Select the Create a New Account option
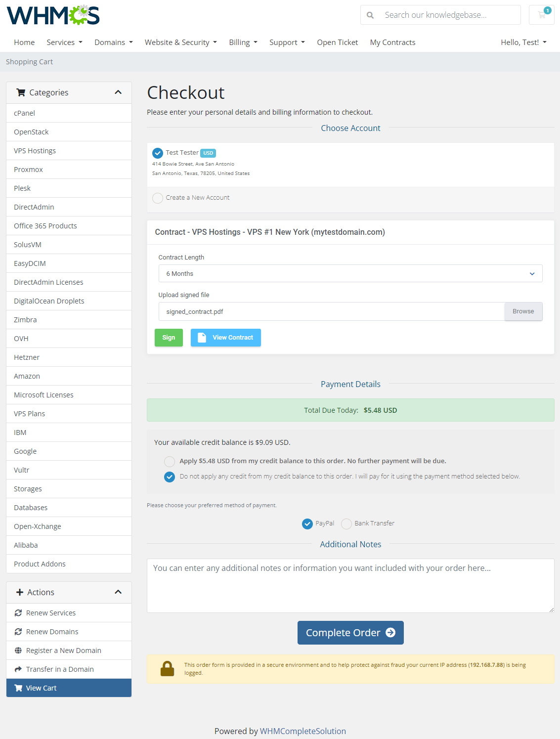The image size is (560, 739). [158, 198]
